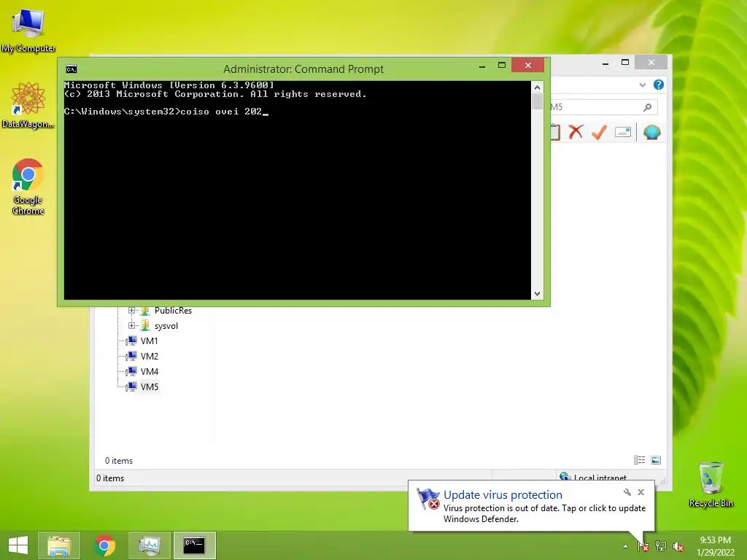
Task: Close the Explorer window behind
Action: [651, 63]
